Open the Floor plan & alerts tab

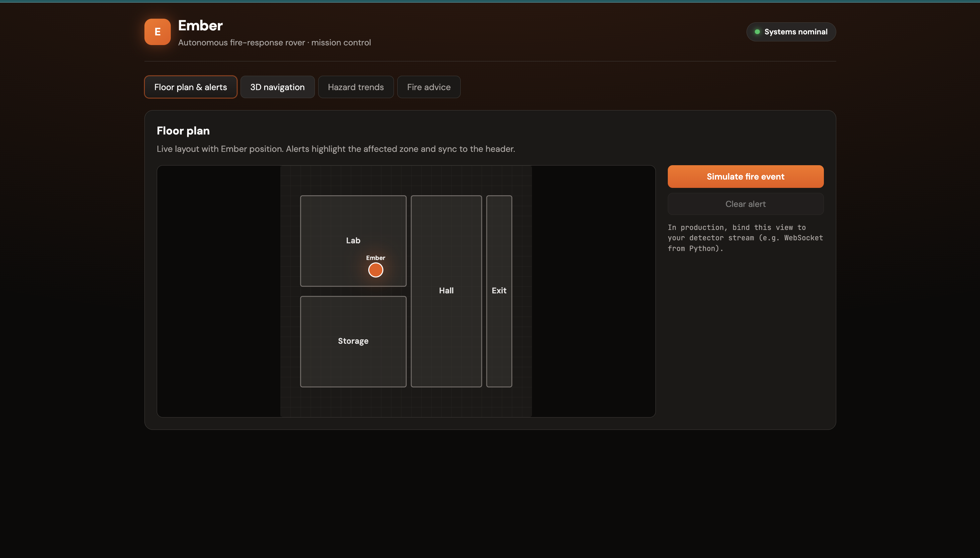pos(190,87)
